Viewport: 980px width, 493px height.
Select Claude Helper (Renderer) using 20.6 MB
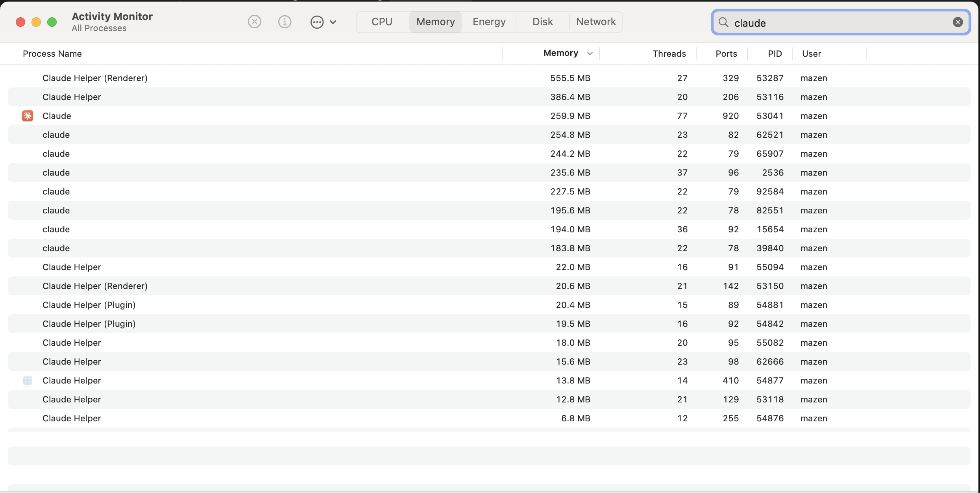[489, 286]
